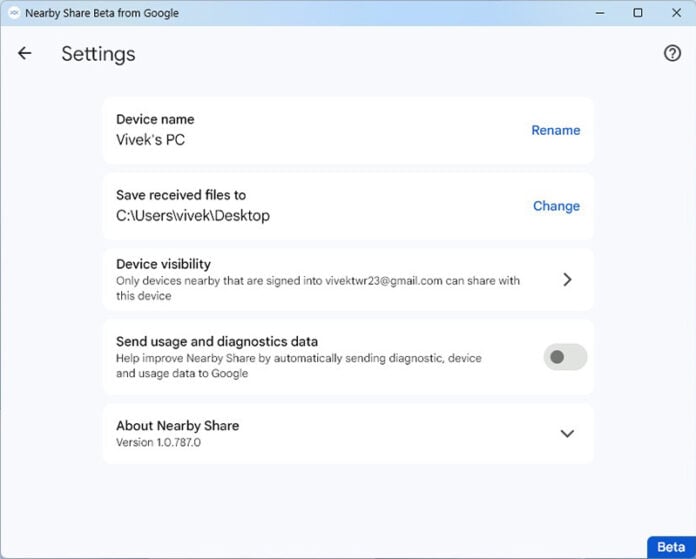This screenshot has width=696, height=559.
Task: Expand About Nearby Share using the down chevron
Action: pyautogui.click(x=567, y=434)
